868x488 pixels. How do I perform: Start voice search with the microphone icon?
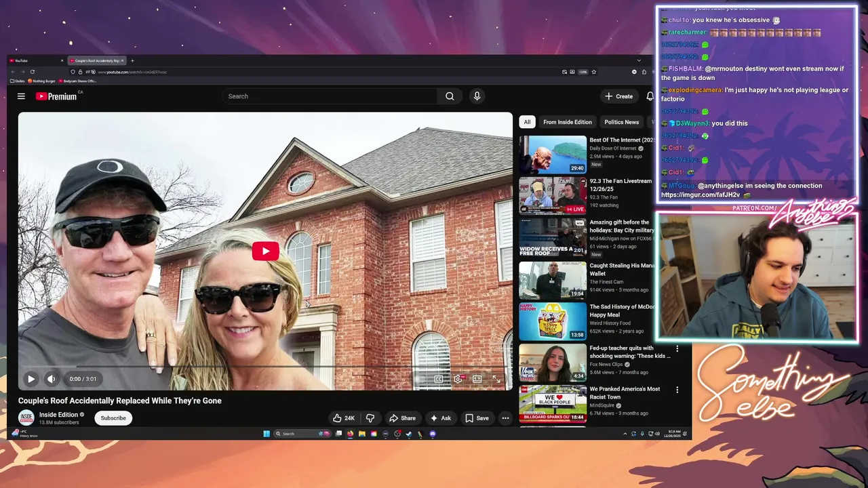477,96
